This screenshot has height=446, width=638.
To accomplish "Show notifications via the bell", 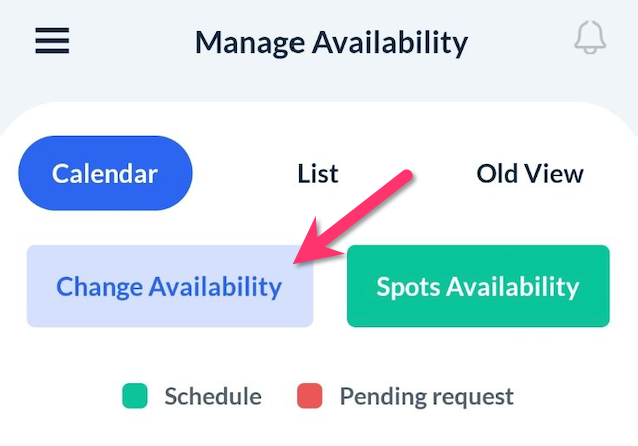I will pos(590,39).
